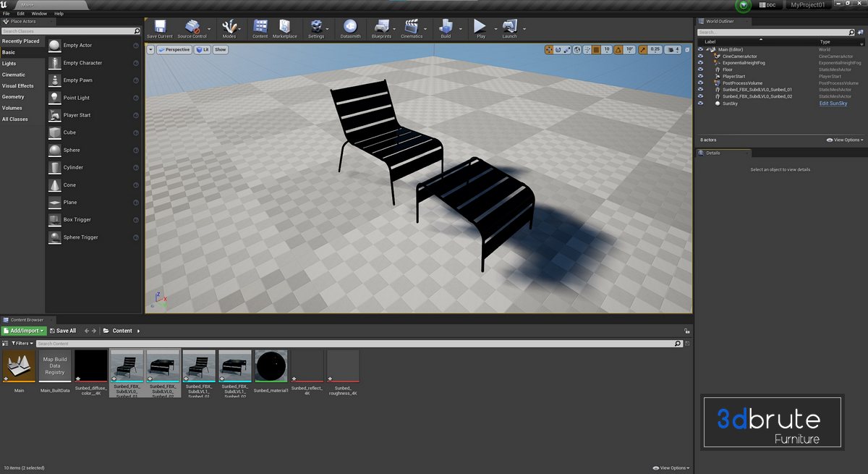Select the rotate gizmo in the viewport
The height and width of the screenshot is (474, 868).
tap(558, 50)
